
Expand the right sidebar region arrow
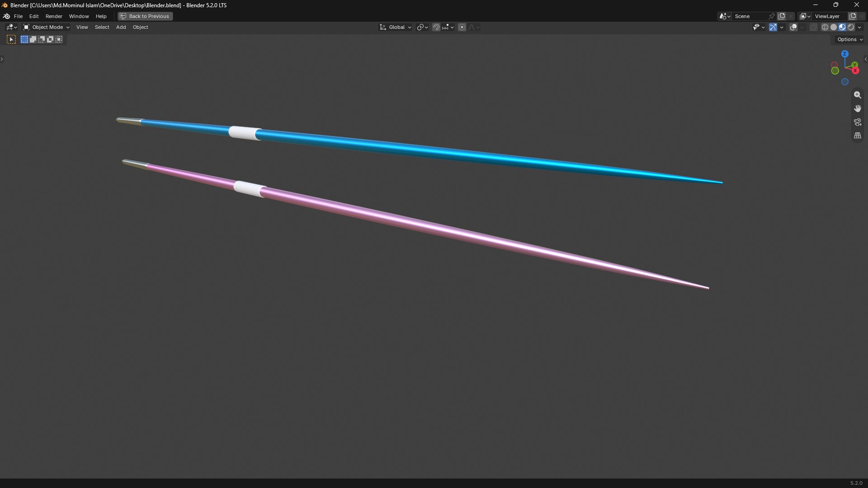click(866, 59)
